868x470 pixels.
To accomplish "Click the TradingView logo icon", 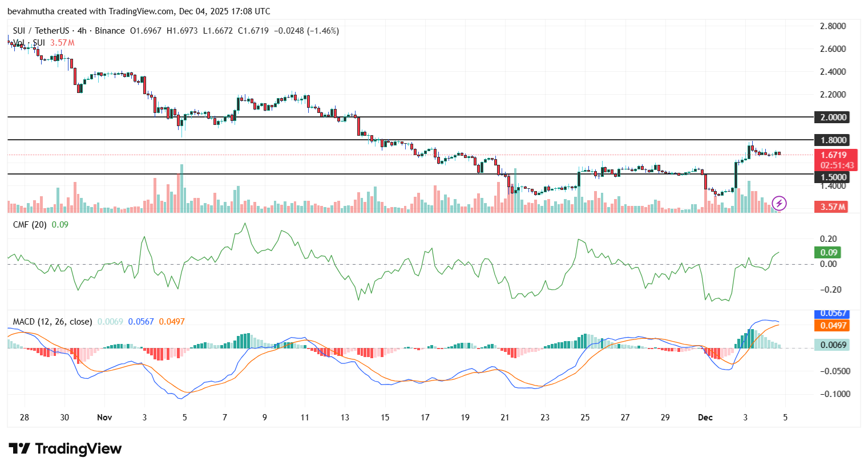I will click(19, 449).
